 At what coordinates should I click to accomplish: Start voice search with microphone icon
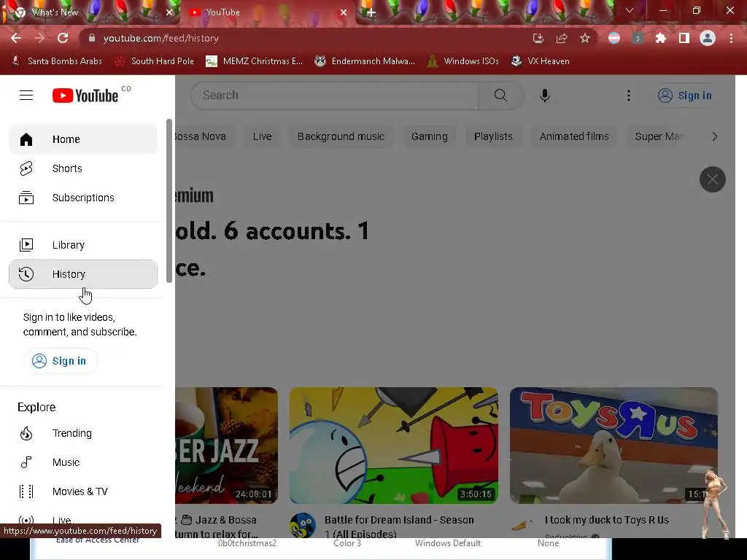544,96
